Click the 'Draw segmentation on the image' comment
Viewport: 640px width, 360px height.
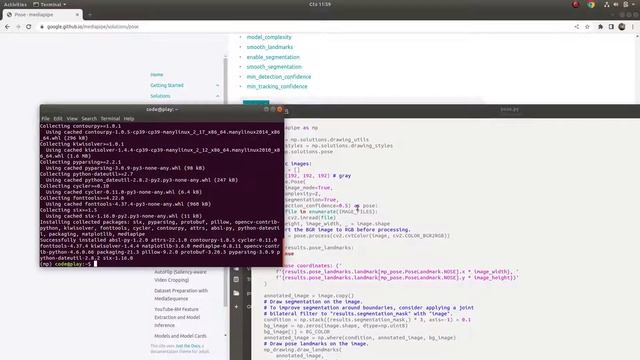312,302
